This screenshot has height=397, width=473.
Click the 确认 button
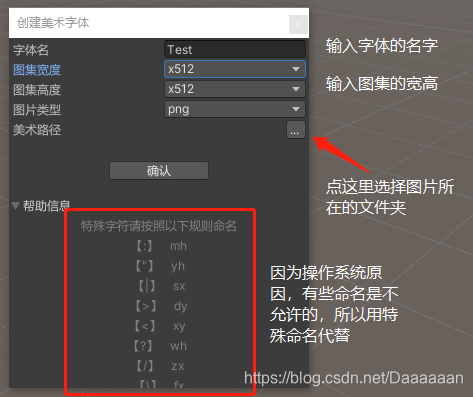pyautogui.click(x=159, y=171)
